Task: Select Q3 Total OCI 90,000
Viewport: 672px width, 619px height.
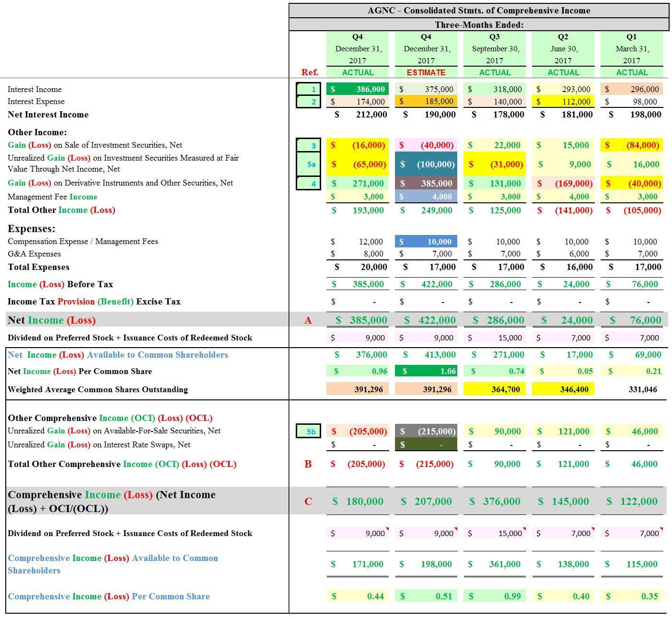Action: 495,464
